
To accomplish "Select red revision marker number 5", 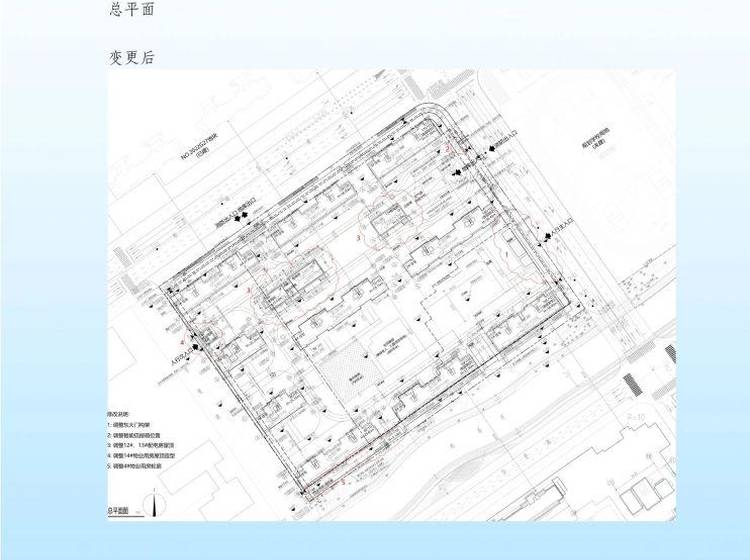I will 342,482.
